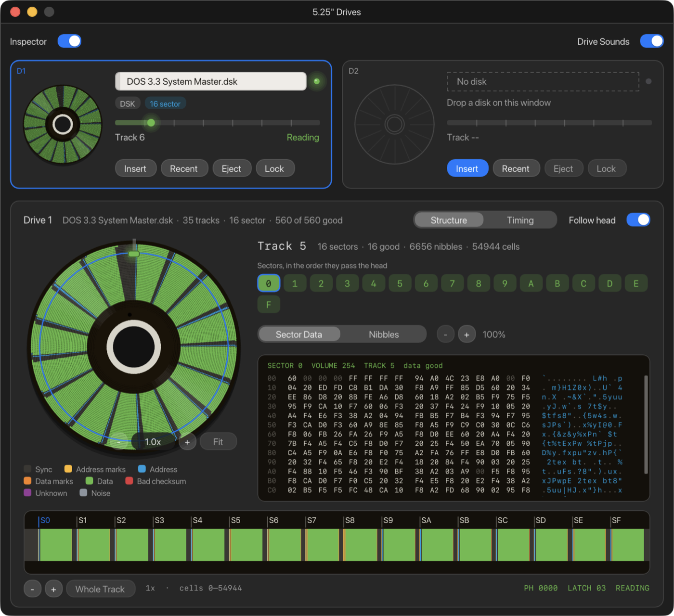Click the empty D2 disk outline
Screen dimensions: 674x616
click(394, 125)
